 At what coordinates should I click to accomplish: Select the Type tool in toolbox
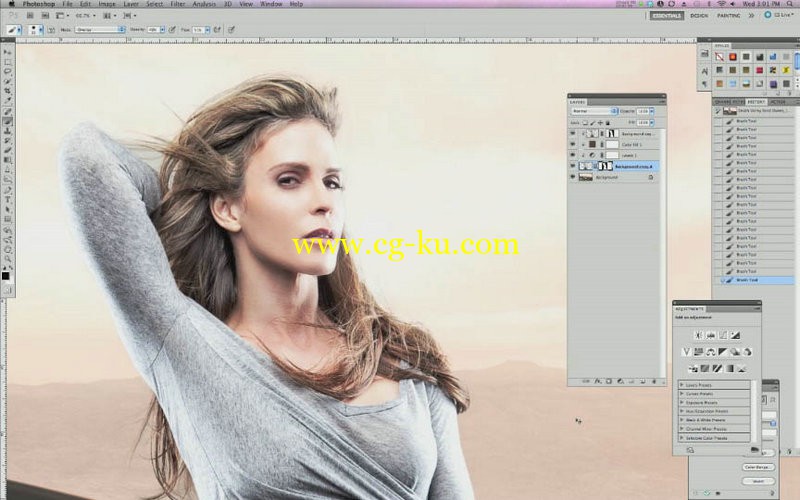[x=7, y=199]
